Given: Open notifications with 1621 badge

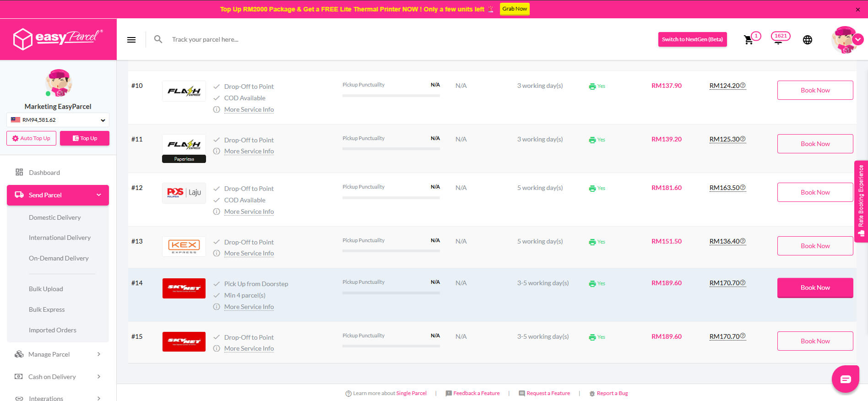Looking at the screenshot, I should point(779,38).
